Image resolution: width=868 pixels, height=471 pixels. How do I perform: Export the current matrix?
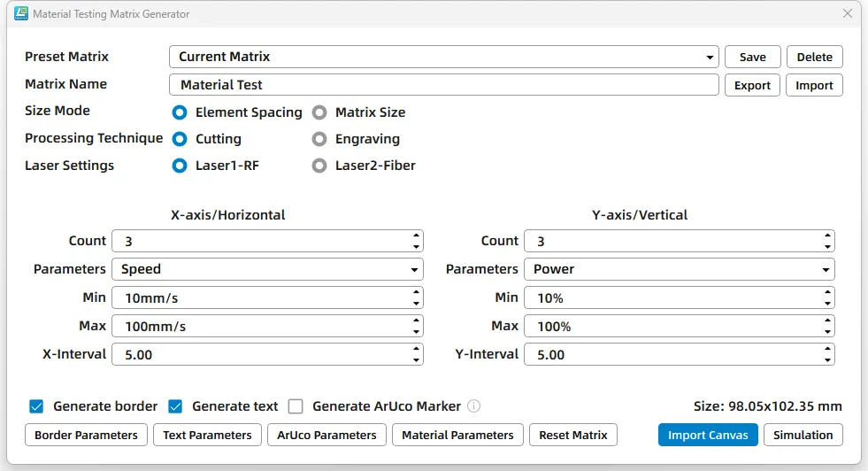[x=752, y=86]
